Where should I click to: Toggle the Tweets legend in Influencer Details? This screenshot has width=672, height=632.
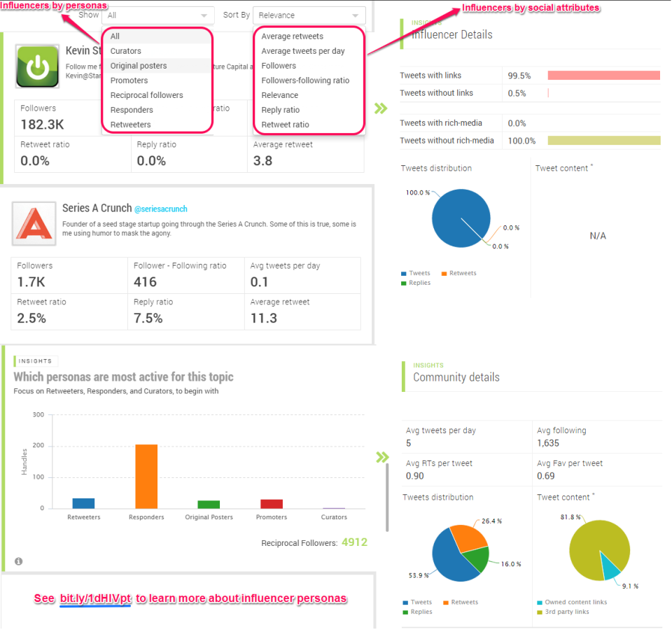(x=415, y=273)
